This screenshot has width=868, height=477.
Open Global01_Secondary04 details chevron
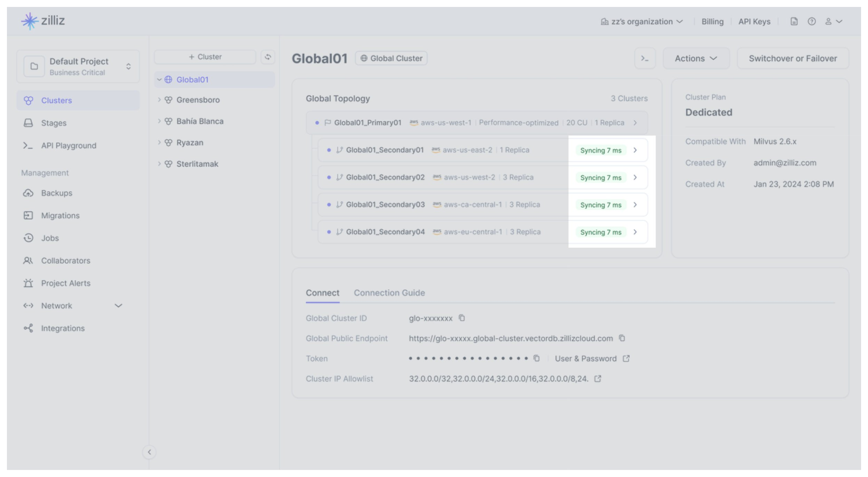coord(635,232)
